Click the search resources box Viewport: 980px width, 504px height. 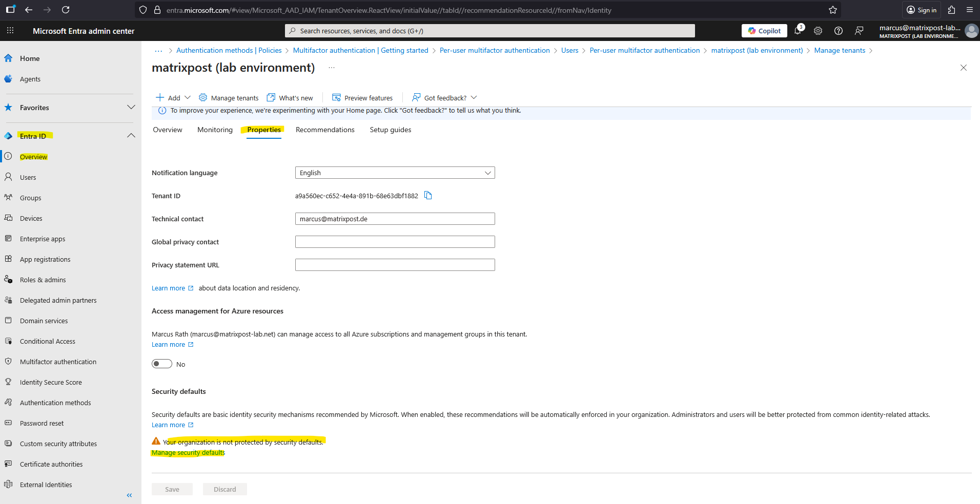489,31
